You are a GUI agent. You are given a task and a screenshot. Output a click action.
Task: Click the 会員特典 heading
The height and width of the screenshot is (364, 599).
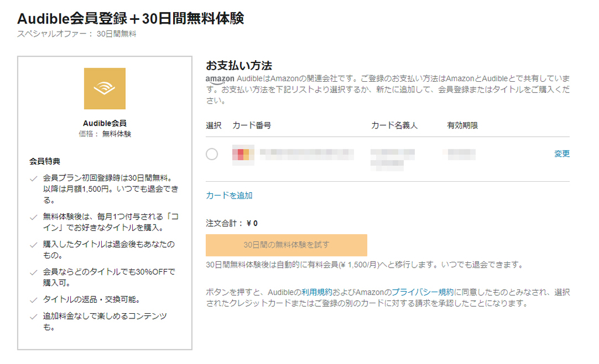click(x=44, y=161)
